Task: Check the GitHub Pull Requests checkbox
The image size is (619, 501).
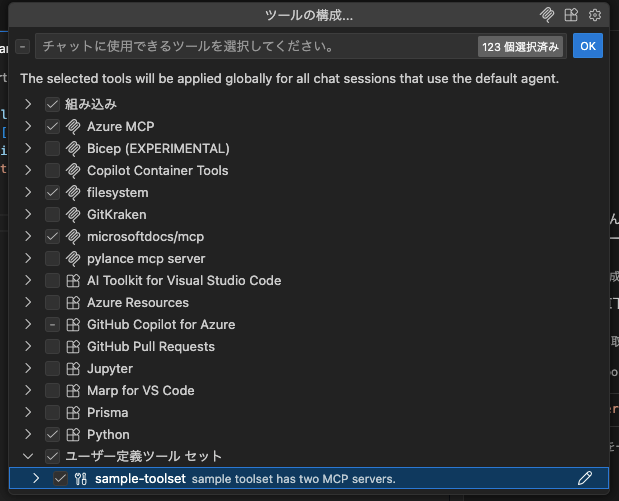Action: click(52, 347)
